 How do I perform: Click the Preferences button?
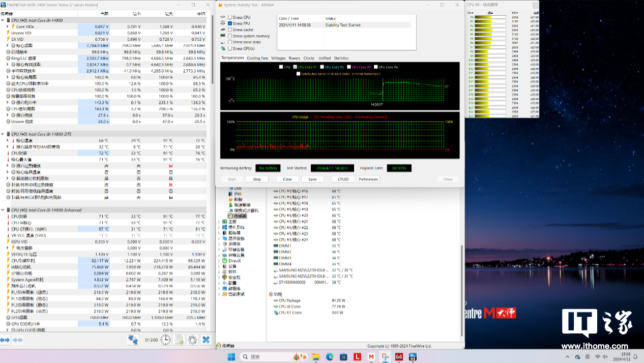(x=368, y=179)
